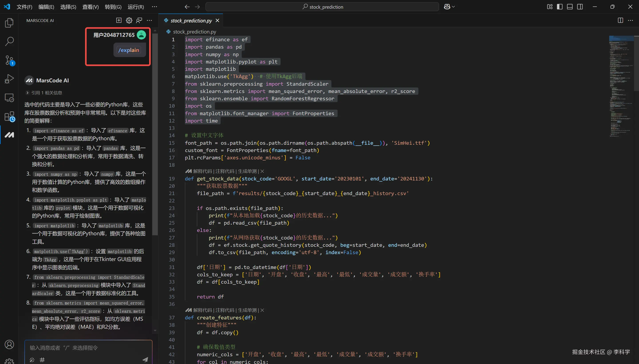The height and width of the screenshot is (364, 639).
Task: Open the Extensions view in the activity bar
Action: (9, 117)
